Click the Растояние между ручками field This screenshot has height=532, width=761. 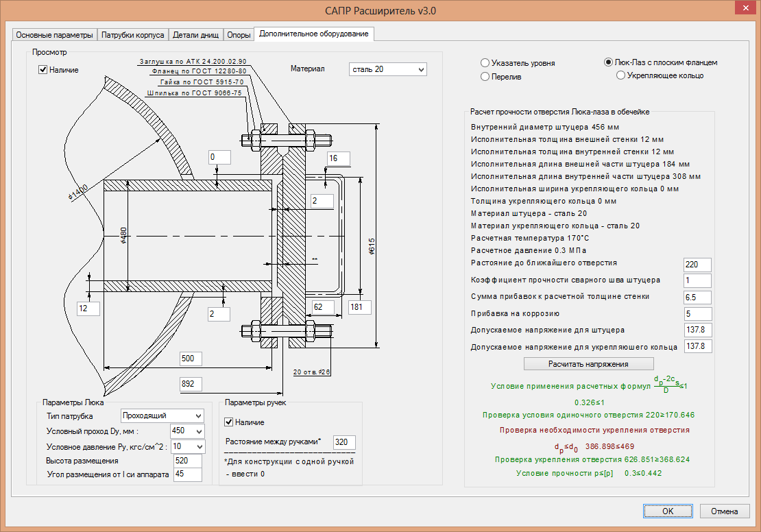(343, 442)
